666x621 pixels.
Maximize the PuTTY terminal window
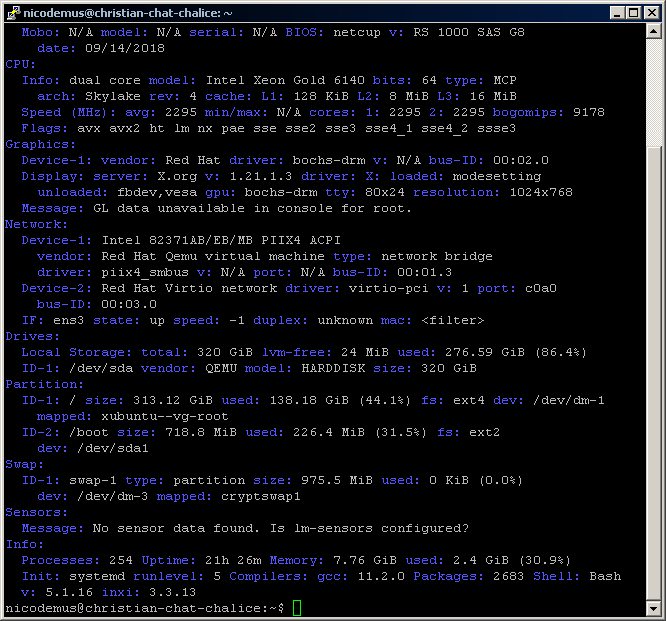[x=632, y=12]
